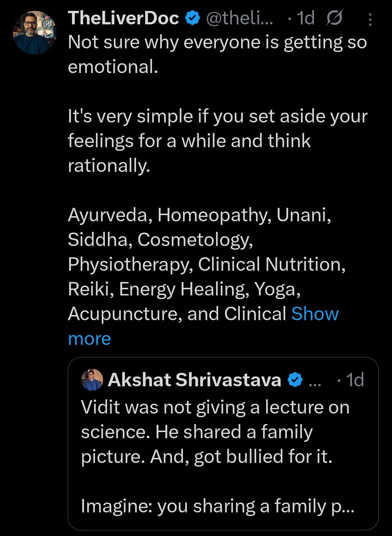Click TheLiverDoc's blue verified badge
The image size is (392, 536).
point(193,18)
